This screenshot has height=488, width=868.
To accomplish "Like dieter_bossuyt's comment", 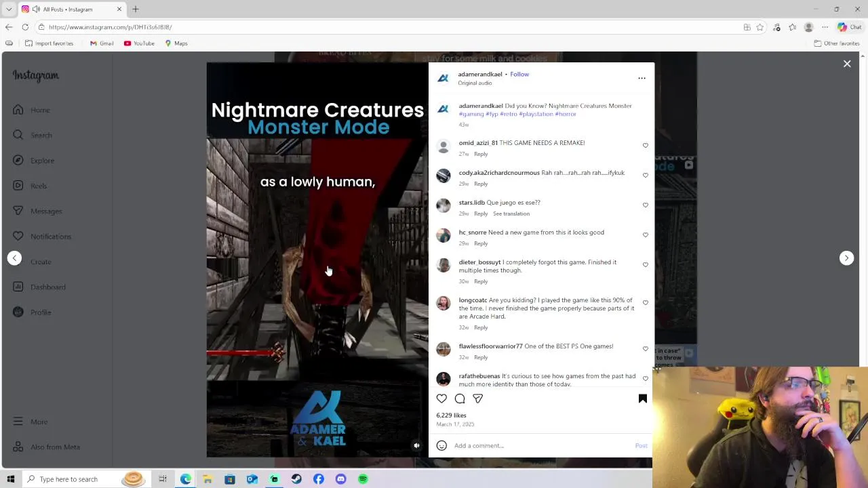I will tap(645, 265).
